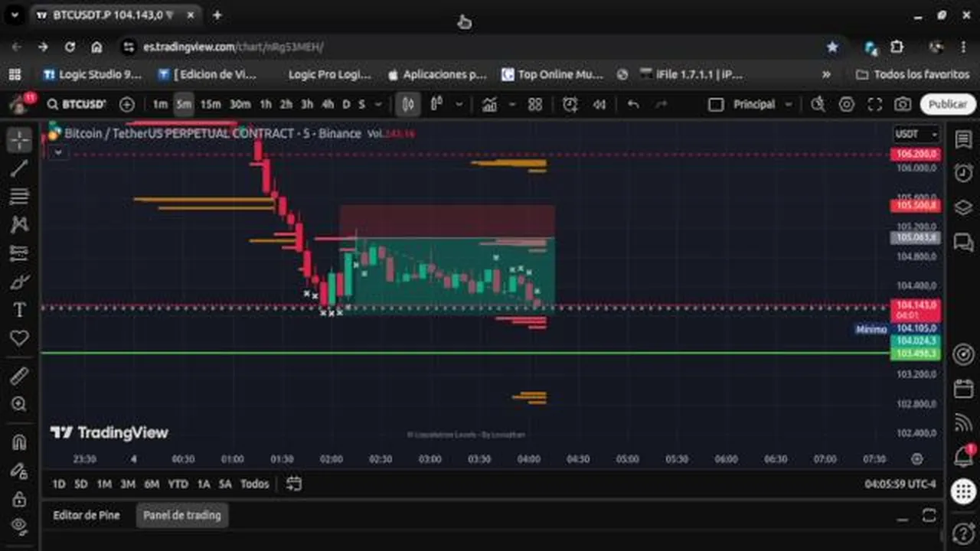Click the 04:05:59 UTC-4 timezone
This screenshot has width=980, height=551.
[900, 484]
